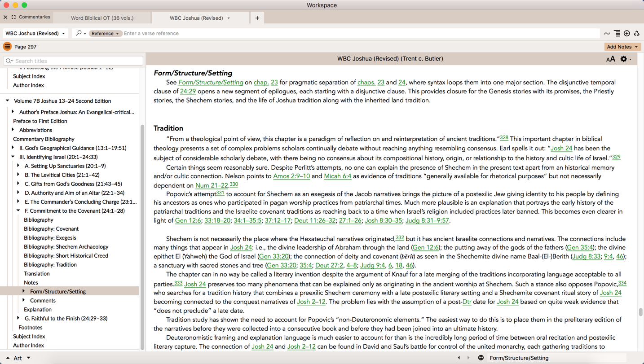Open the Translation entry in the tree
This screenshot has width=644, height=364.
coord(37,273)
